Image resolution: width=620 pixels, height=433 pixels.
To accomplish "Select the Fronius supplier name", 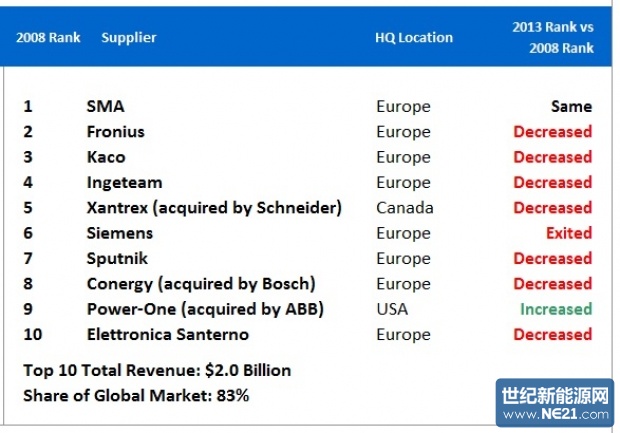I will [x=115, y=132].
